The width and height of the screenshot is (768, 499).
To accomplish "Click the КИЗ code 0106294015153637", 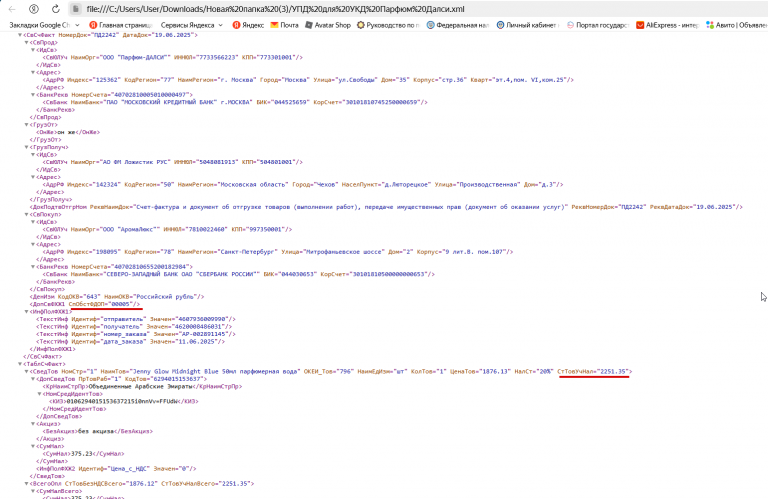I will click(x=124, y=402).
